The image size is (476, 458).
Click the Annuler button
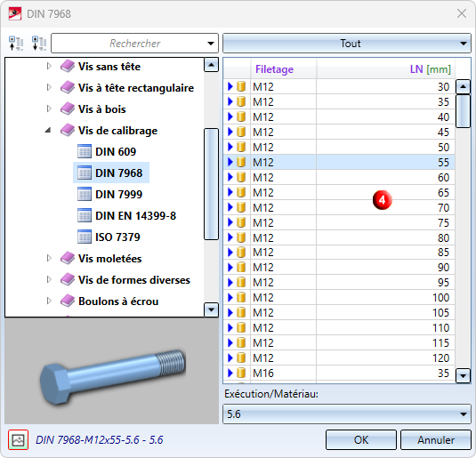click(436, 440)
